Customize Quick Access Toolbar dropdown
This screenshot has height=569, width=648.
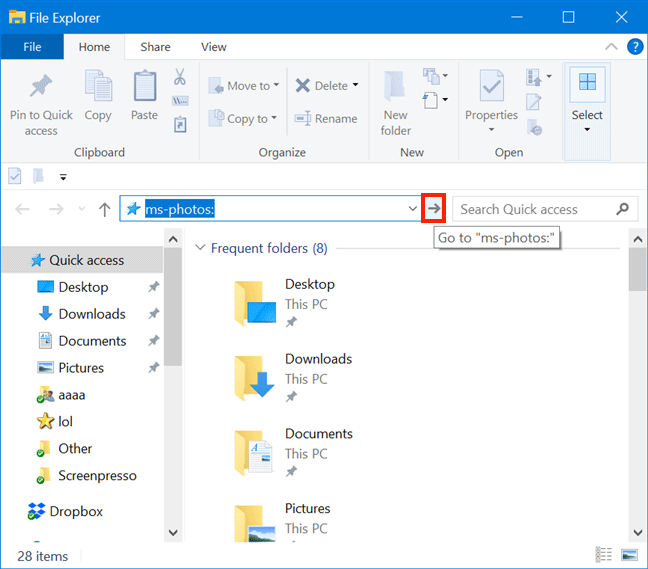click(63, 177)
